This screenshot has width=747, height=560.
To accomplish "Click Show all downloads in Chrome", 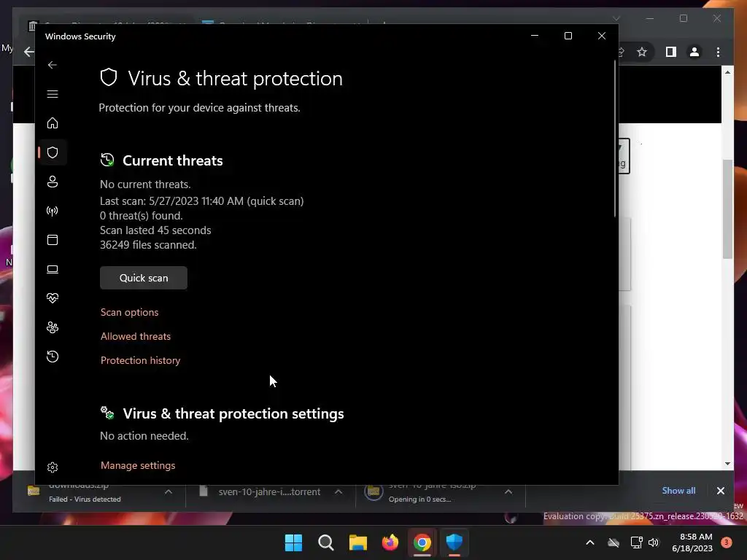I will (678, 491).
